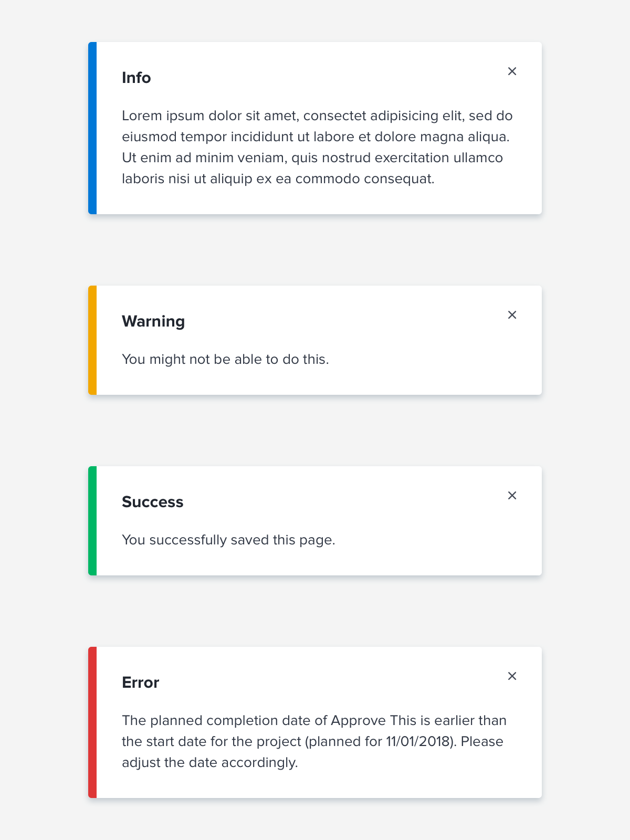Click the orange Warning accent bar
Screen dimensions: 630x840
[x=92, y=340]
